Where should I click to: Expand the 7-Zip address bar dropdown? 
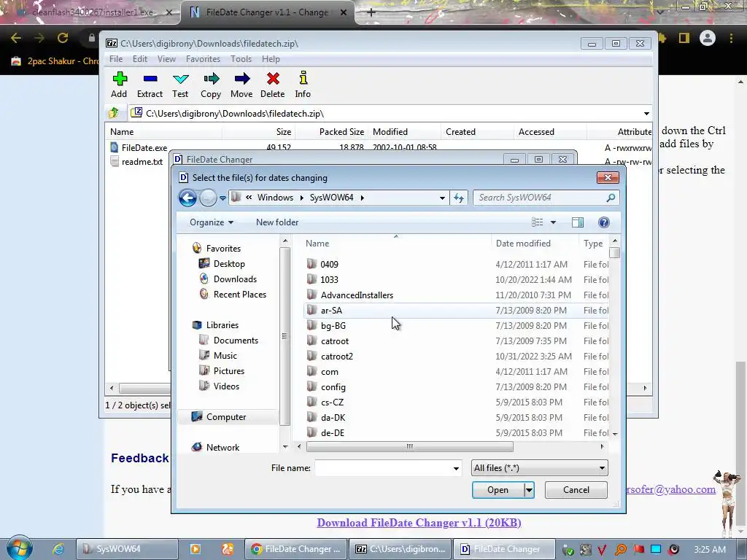point(646,113)
